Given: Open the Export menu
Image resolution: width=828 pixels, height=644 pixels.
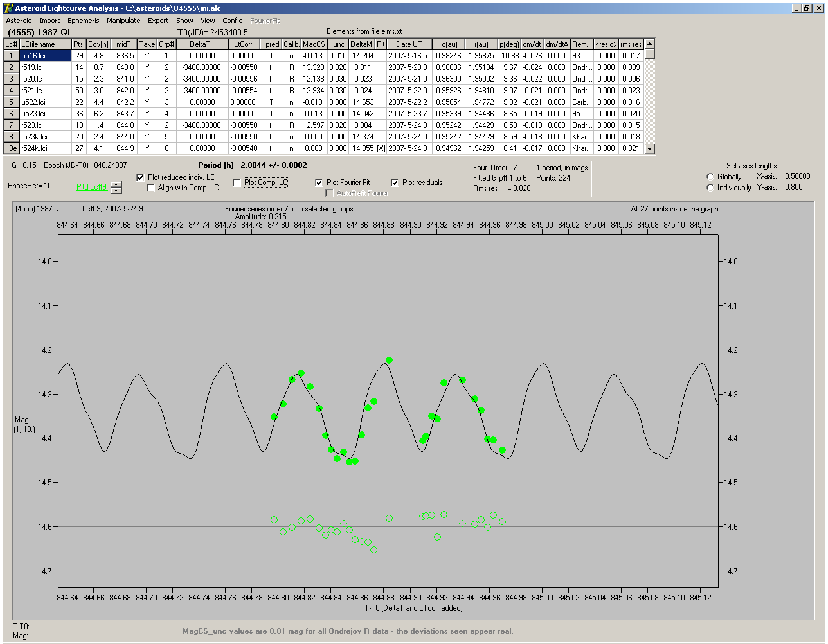Looking at the screenshot, I should click(158, 21).
